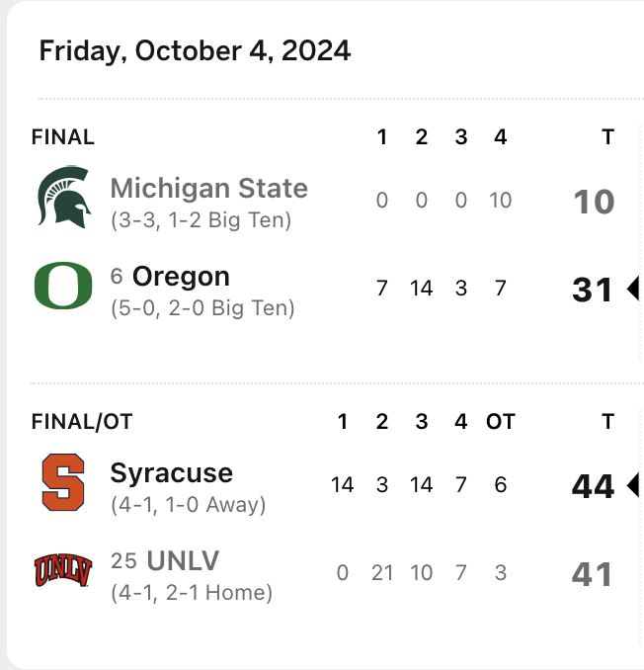This screenshot has height=670, width=644.
Task: Click Michigan State's total score of 10
Action: click(594, 202)
